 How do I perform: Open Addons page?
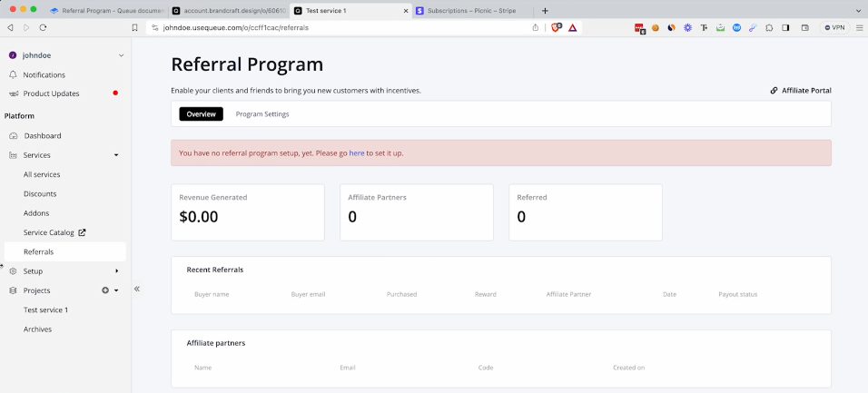tap(36, 213)
